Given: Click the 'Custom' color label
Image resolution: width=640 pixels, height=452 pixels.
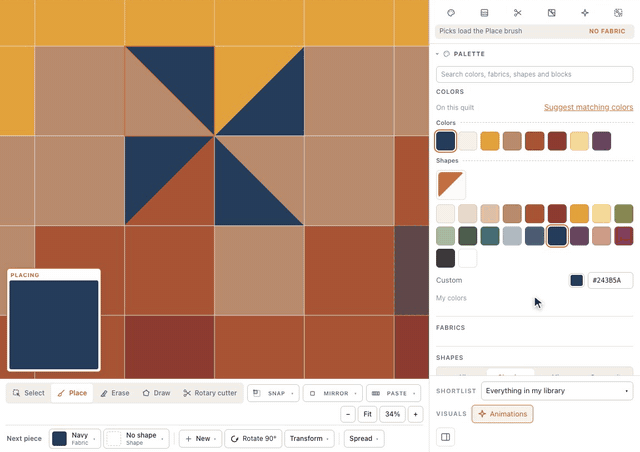Looking at the screenshot, I should pyautogui.click(x=449, y=280).
